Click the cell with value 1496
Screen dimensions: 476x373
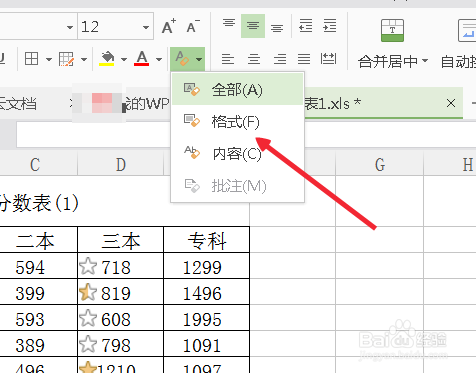[x=207, y=292]
